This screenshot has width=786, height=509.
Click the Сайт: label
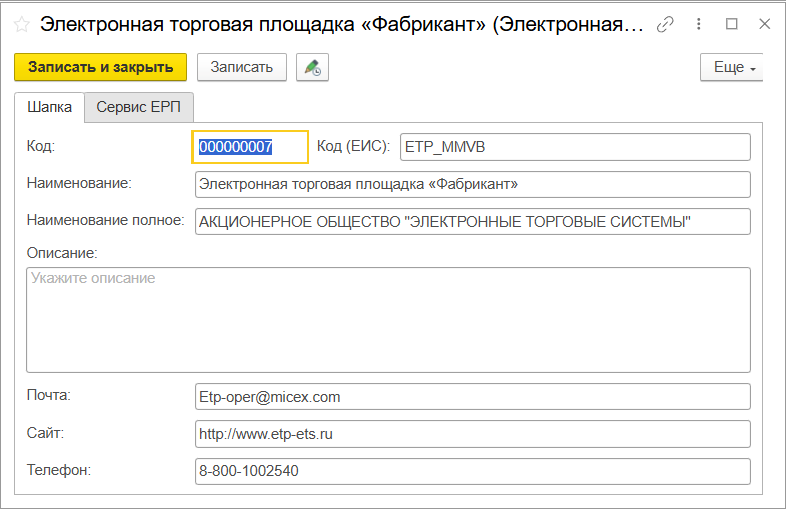pos(45,433)
